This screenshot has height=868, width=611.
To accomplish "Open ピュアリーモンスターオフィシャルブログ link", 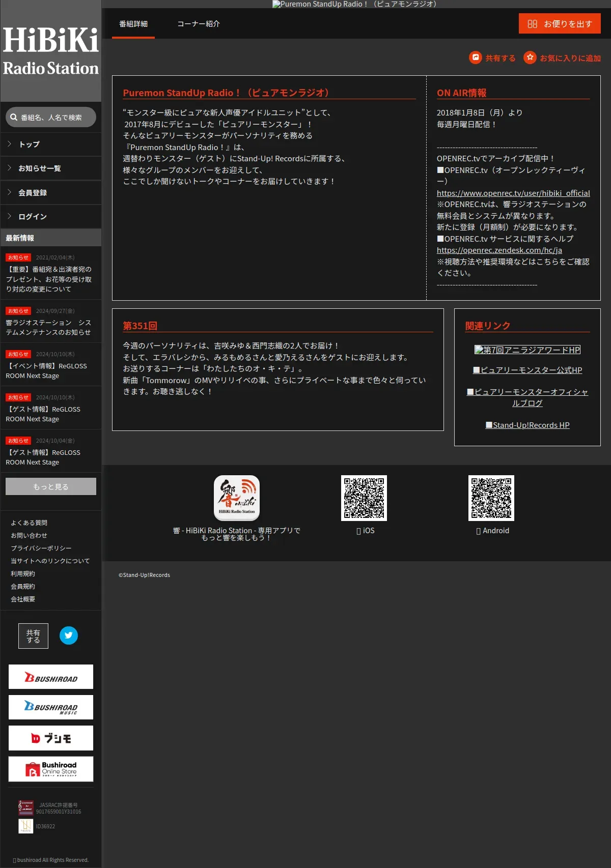I will 527,397.
